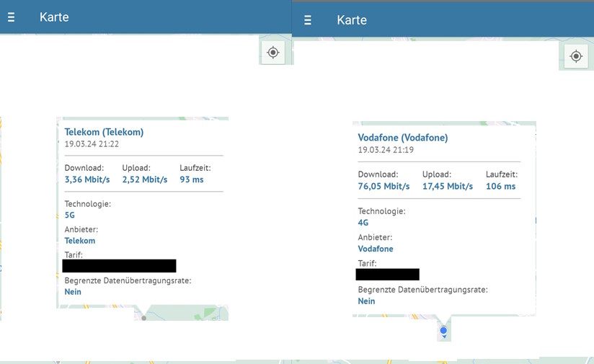Open hamburger menu in right Karte screen
Screen dimensions: 594x364
pyautogui.click(x=308, y=20)
